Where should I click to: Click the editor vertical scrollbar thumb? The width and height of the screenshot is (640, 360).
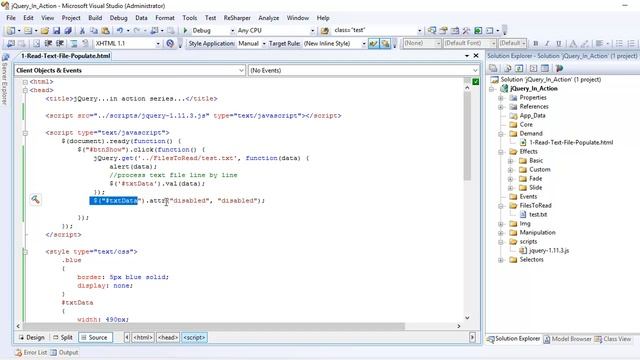(467, 136)
